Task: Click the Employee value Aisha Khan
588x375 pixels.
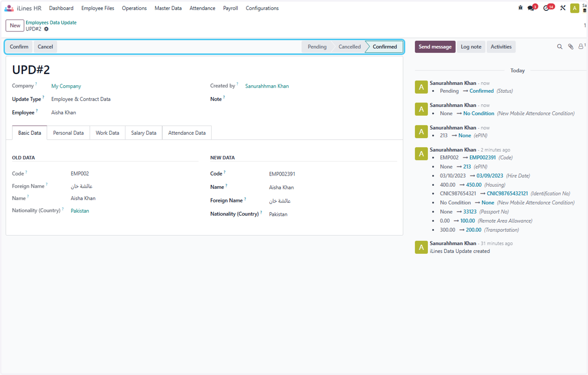Action: pos(64,113)
